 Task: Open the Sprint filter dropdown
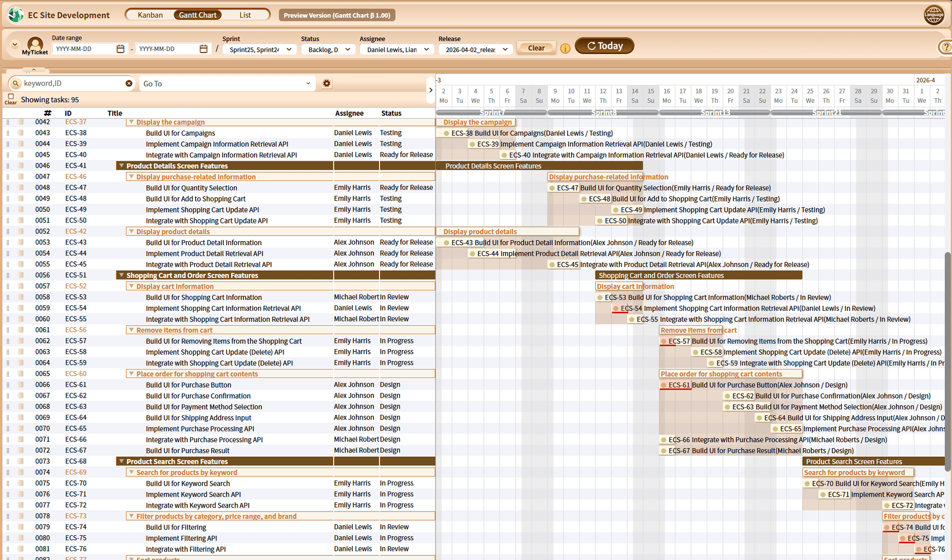coord(259,49)
